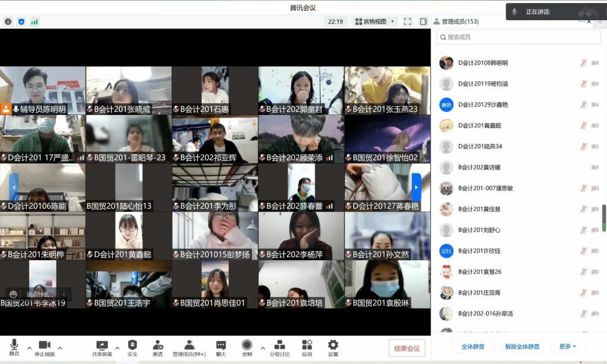The height and width of the screenshot is (364, 607).
Task: Stop camera with the 停止视频 button
Action: click(44, 347)
